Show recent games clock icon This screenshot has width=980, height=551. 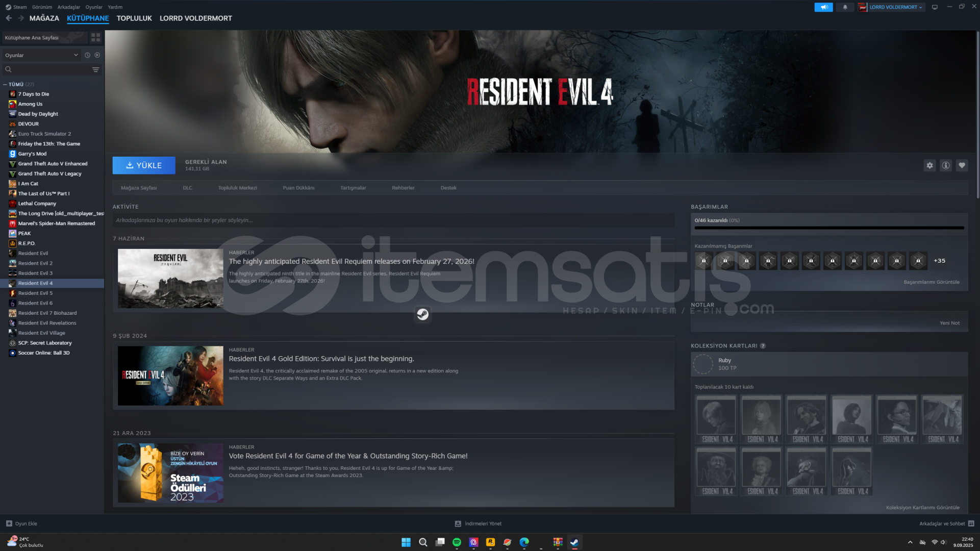[87, 55]
